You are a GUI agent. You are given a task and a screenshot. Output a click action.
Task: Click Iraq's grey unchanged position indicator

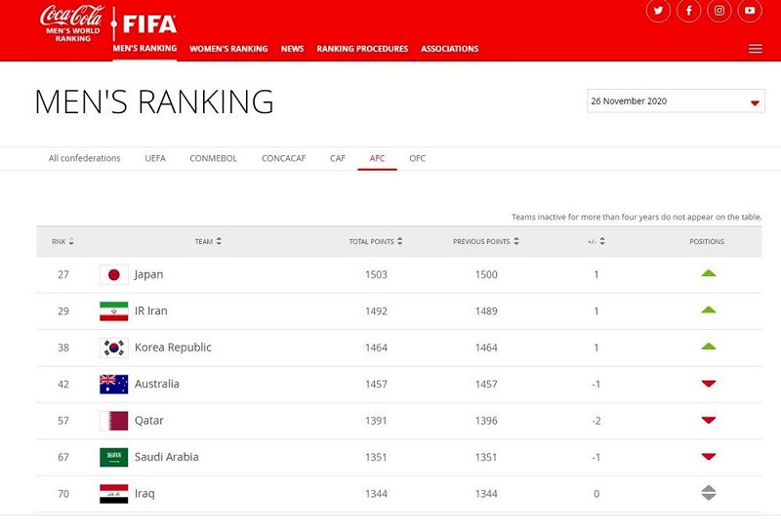(709, 494)
